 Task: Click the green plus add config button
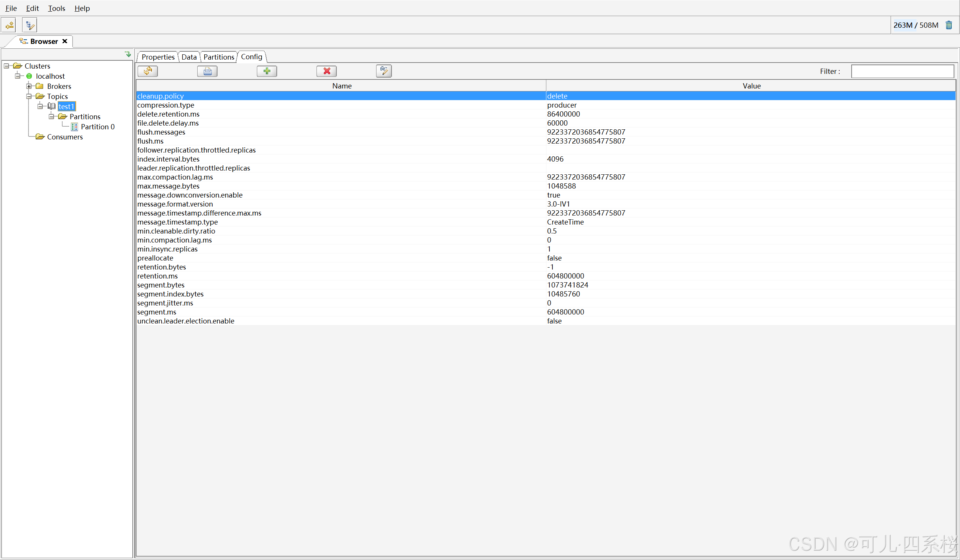point(267,71)
